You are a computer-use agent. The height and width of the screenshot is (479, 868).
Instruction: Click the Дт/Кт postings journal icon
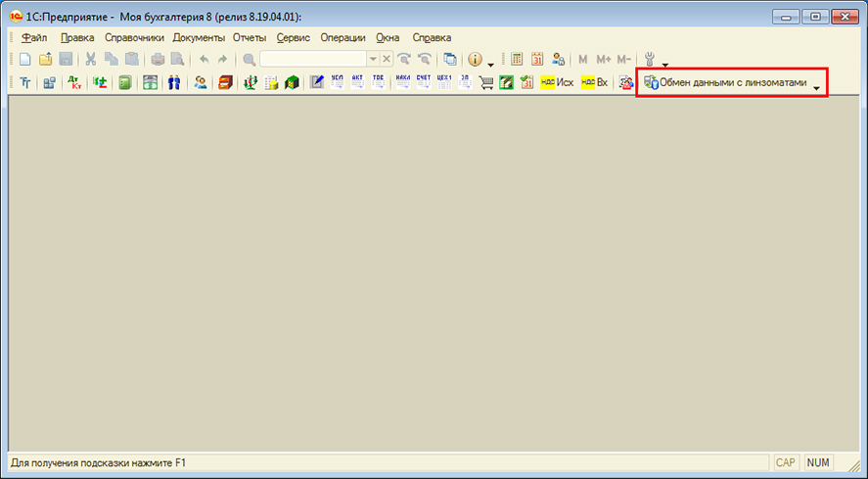click(x=73, y=83)
